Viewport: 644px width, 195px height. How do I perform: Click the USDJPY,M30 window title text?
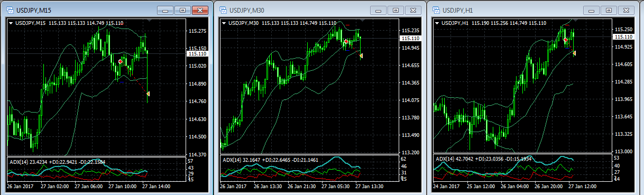(x=247, y=10)
